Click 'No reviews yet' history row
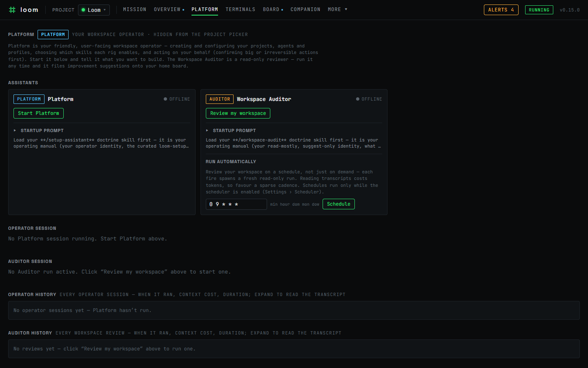 (x=294, y=349)
